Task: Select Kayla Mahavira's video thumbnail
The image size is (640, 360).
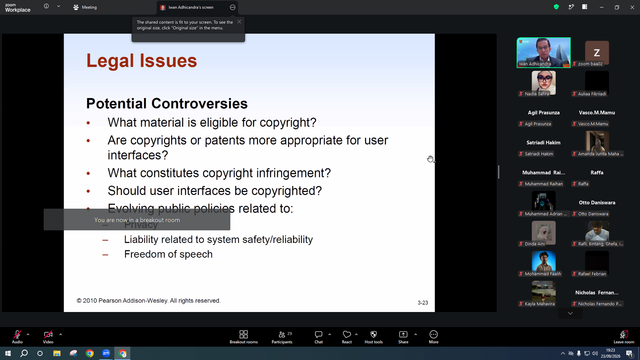Action: (x=543, y=293)
